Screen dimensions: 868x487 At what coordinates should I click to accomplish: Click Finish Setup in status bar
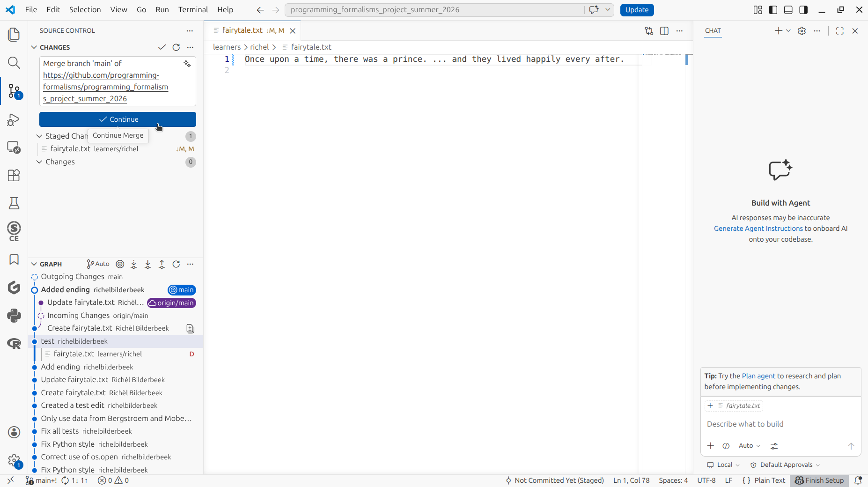tap(819, 480)
